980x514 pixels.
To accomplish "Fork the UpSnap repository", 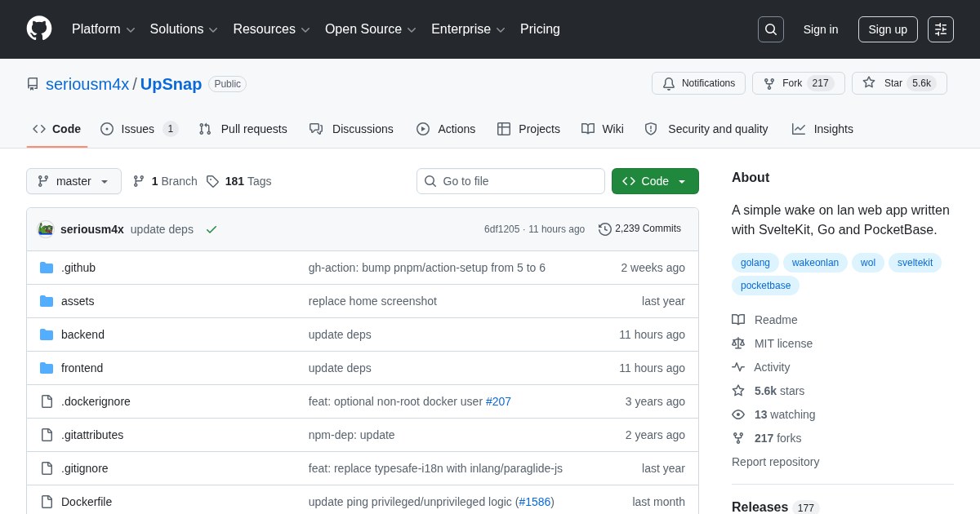I will tap(799, 83).
